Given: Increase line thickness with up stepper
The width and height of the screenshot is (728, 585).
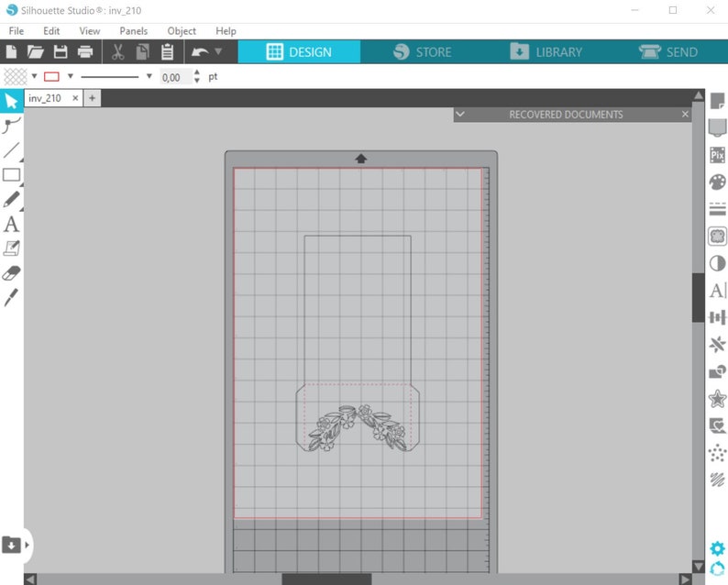Looking at the screenshot, I should pyautogui.click(x=197, y=72).
